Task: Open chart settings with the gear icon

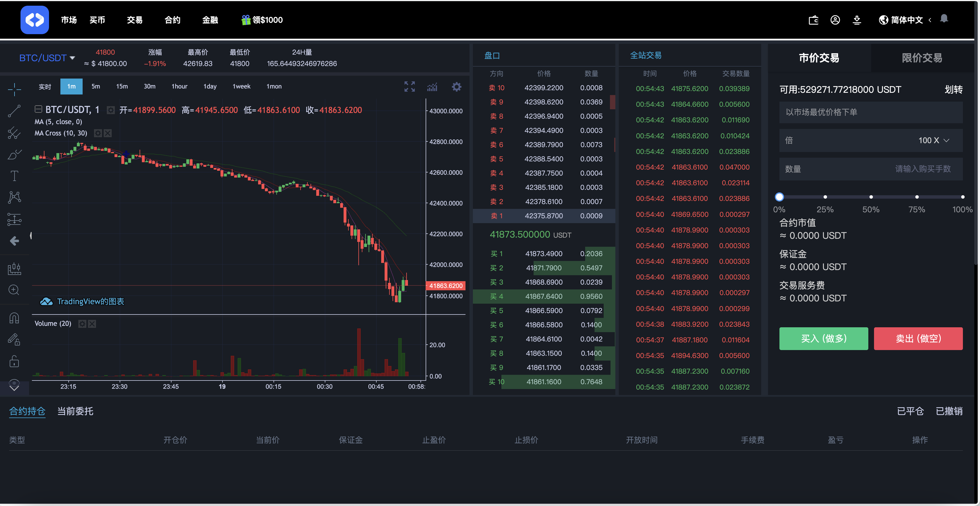Action: click(x=456, y=87)
